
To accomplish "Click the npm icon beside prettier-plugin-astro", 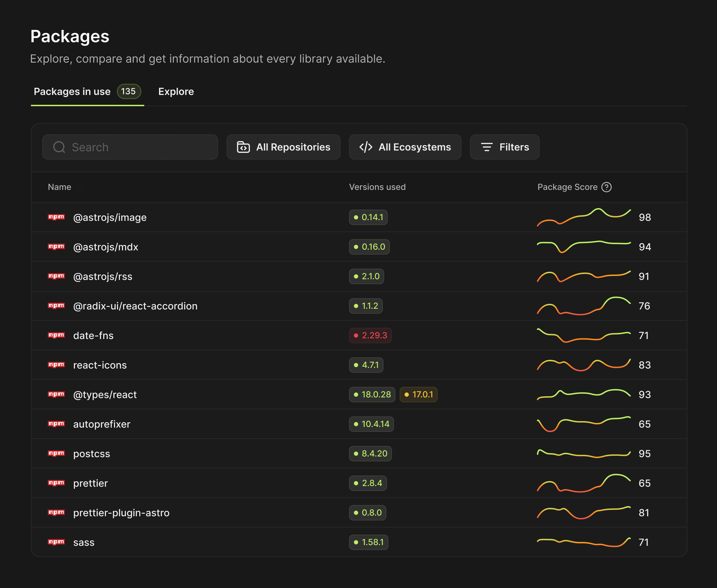I will tap(56, 512).
